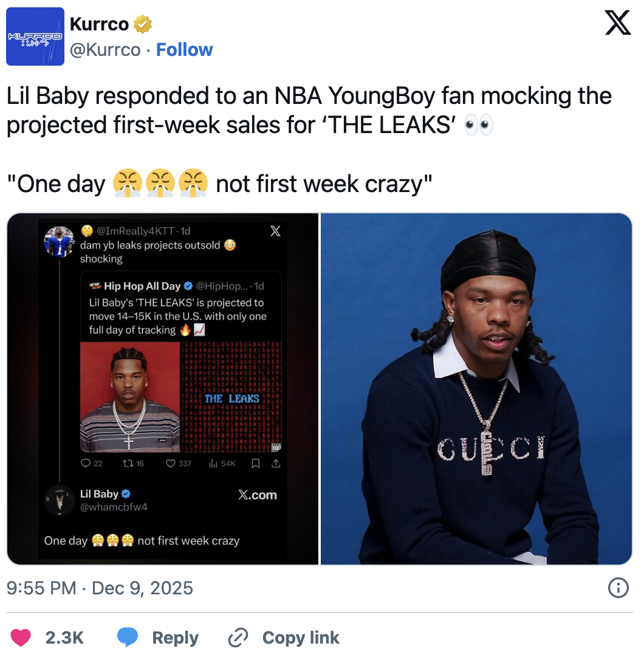
Task: Click the blue reply speech bubble icon
Action: [128, 637]
